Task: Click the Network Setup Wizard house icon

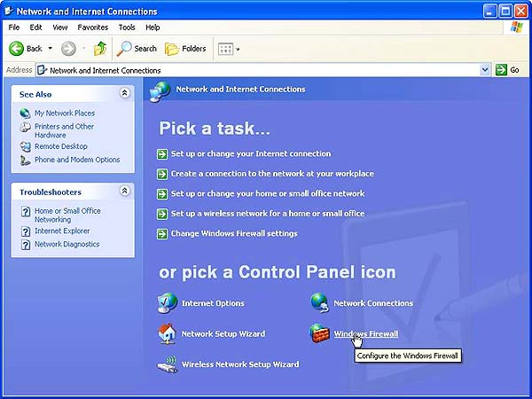Action: tap(168, 333)
